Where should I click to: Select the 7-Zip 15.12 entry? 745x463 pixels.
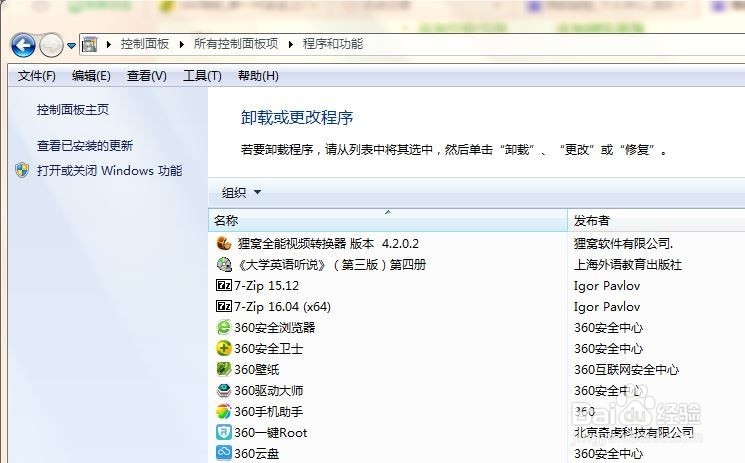(267, 286)
